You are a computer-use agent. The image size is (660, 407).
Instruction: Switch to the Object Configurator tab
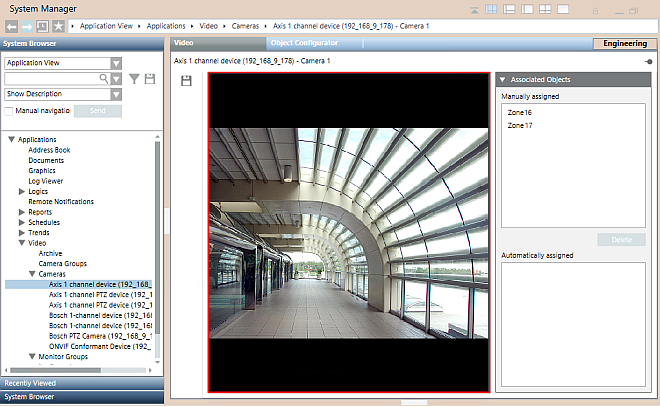[309, 44]
